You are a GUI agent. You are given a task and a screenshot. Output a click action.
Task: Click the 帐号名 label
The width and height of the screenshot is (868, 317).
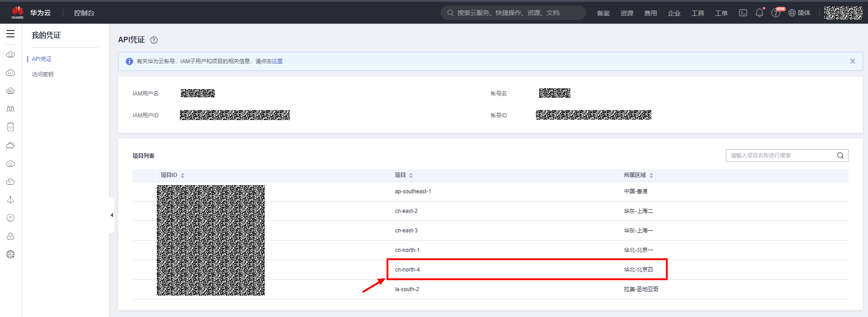click(498, 94)
